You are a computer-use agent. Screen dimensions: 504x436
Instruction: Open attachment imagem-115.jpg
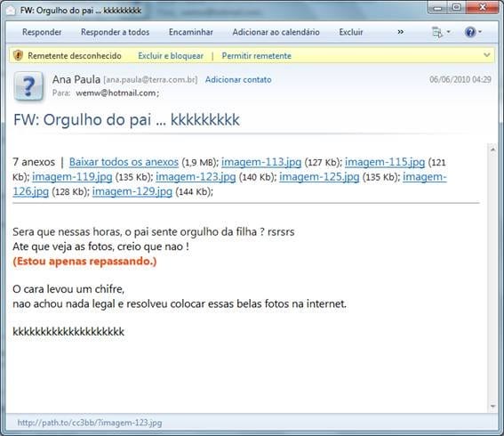point(385,162)
